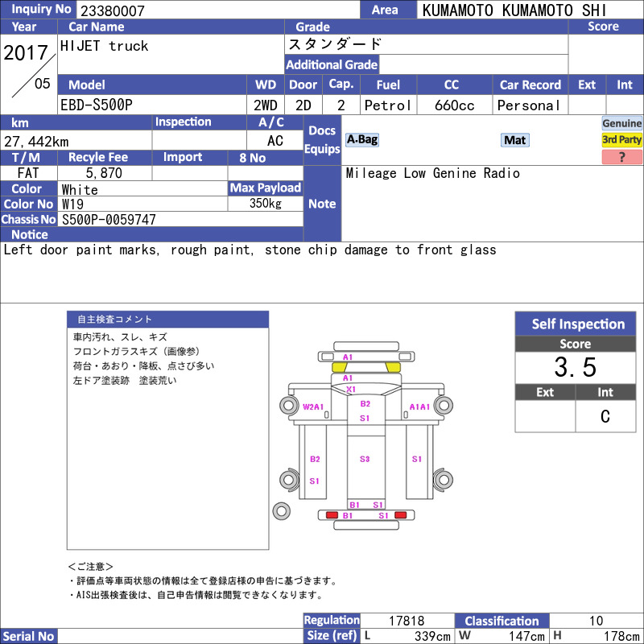This screenshot has width=644, height=644.
Task: Click the Docs Equips label
Action: 322,139
